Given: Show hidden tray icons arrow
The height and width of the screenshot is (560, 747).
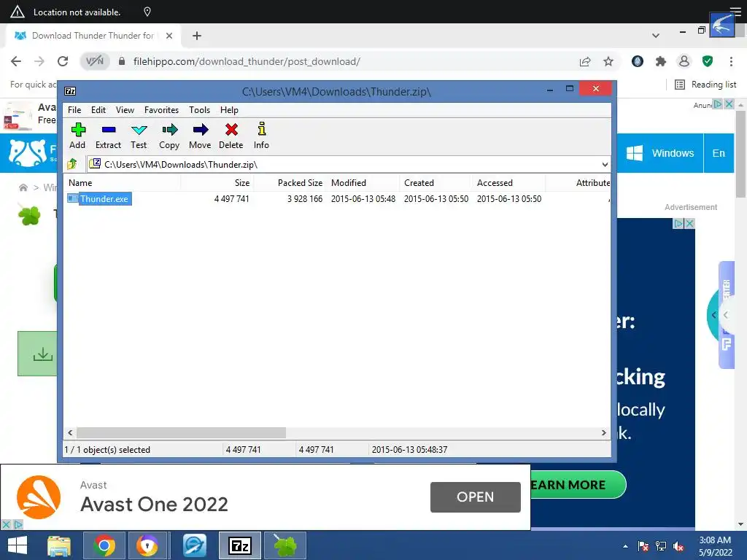Looking at the screenshot, I should 625,546.
